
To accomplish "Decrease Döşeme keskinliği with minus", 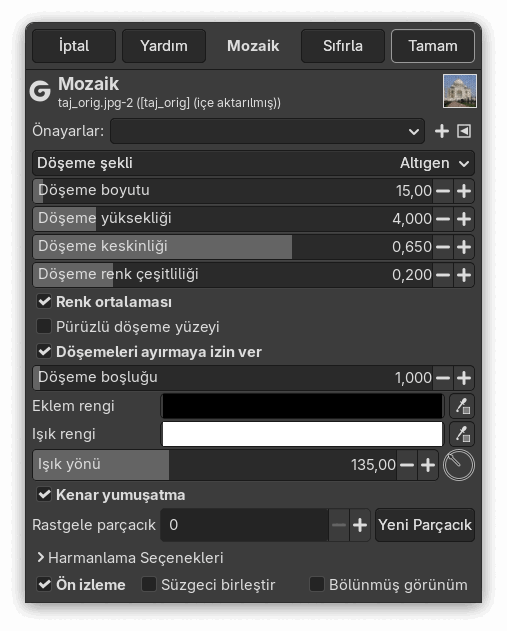I will [443, 247].
